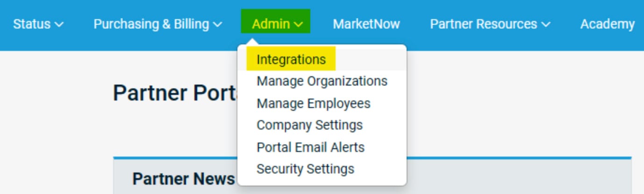Image resolution: width=644 pixels, height=194 pixels.
Task: Collapse the Admin menu via its chevron
Action: [x=299, y=24]
